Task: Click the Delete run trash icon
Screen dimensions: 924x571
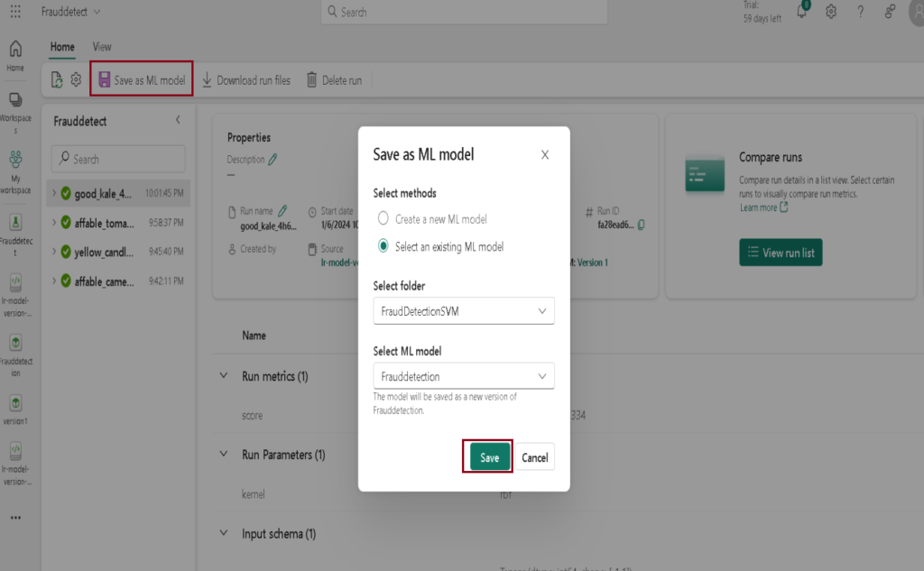Action: pos(312,80)
